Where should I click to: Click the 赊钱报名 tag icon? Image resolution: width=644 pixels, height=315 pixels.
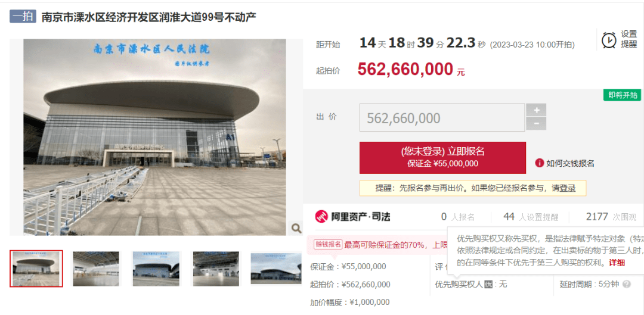click(328, 245)
